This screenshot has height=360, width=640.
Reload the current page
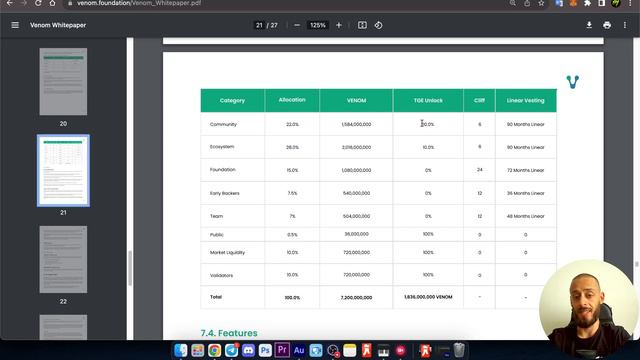(x=38, y=3)
